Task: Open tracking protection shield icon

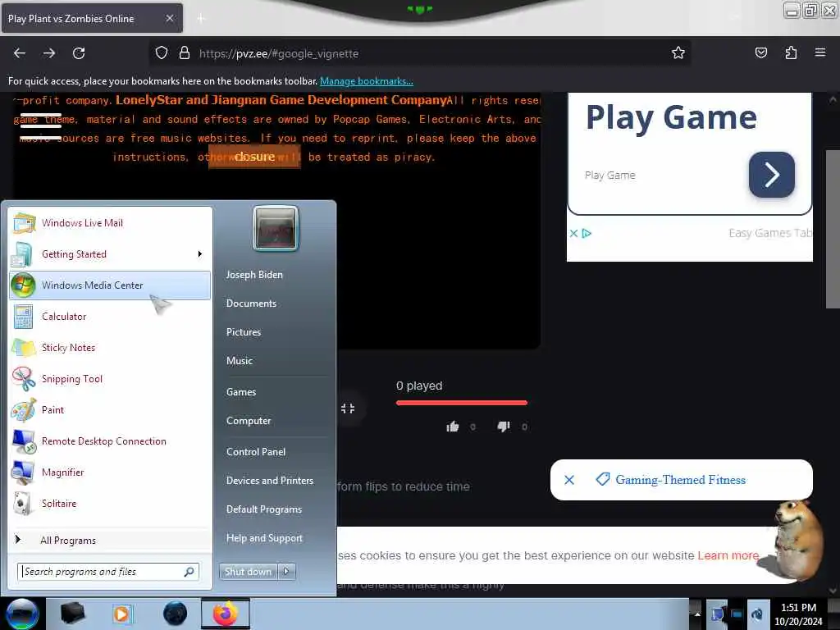Action: click(x=162, y=53)
